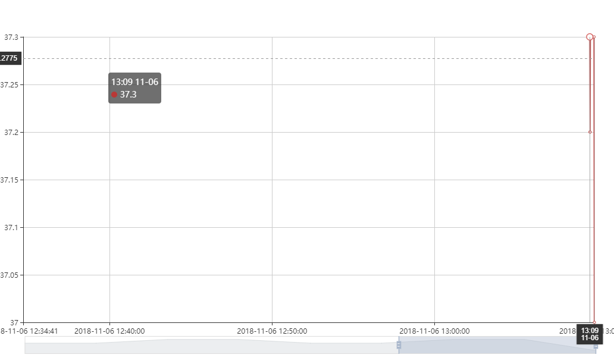Click the y-axis label '37.15'
614x364 pixels.
point(10,180)
